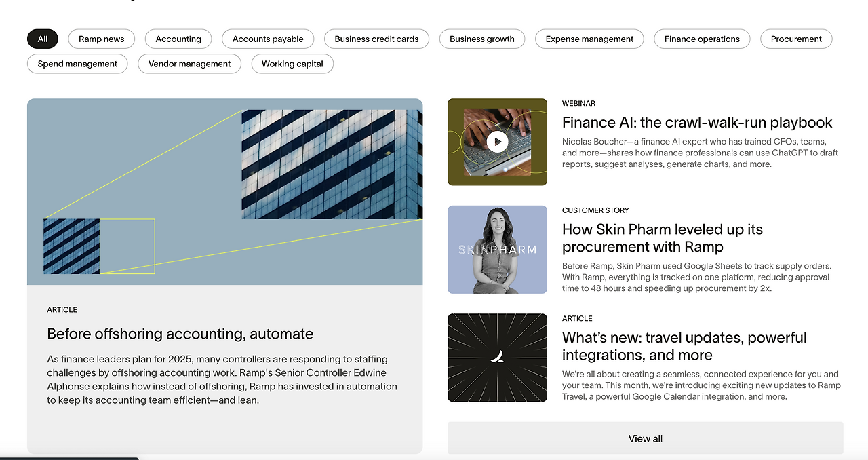Click the CUSTOMER STORY label text
Screen dimensions: 868x460
(595, 210)
